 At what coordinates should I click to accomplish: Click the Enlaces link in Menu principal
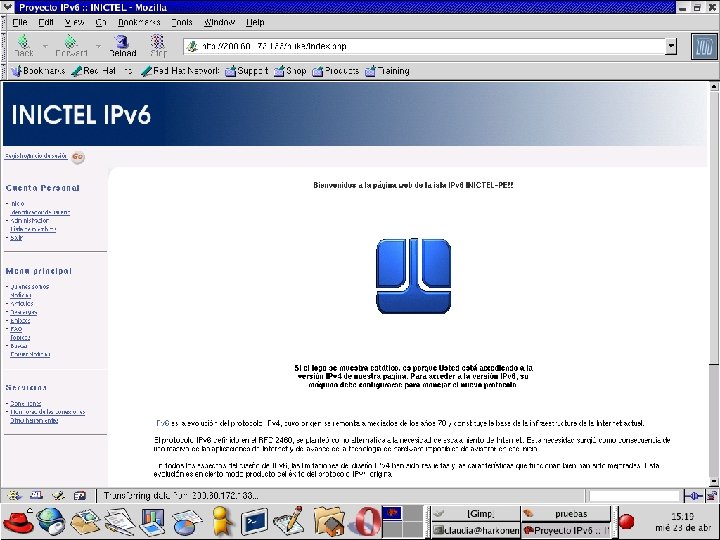pos(20,321)
